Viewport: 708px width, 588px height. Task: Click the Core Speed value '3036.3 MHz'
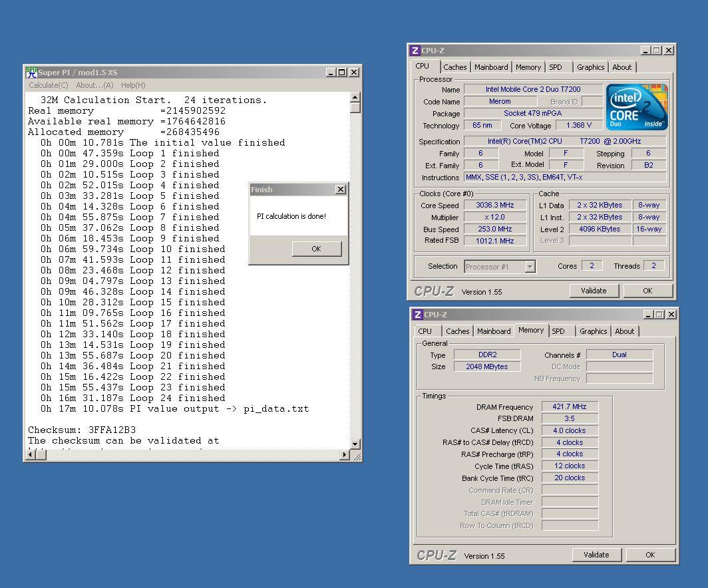(495, 205)
